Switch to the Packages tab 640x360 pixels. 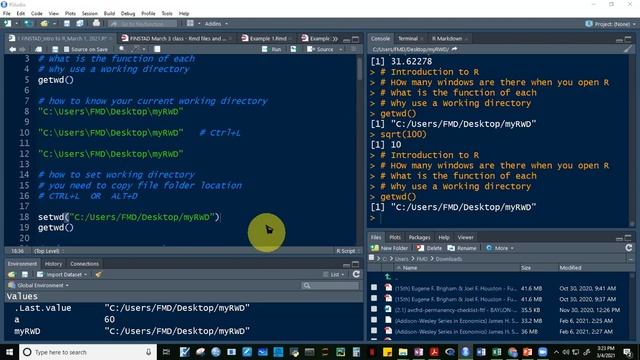click(419, 237)
